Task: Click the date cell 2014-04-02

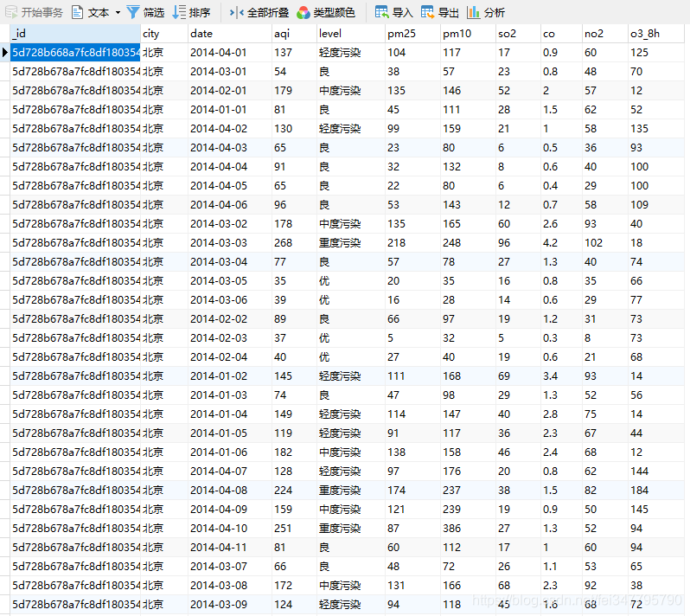Action: (x=230, y=129)
